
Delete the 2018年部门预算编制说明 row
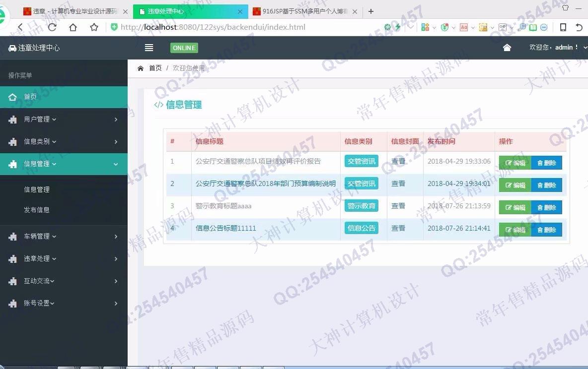(x=547, y=185)
